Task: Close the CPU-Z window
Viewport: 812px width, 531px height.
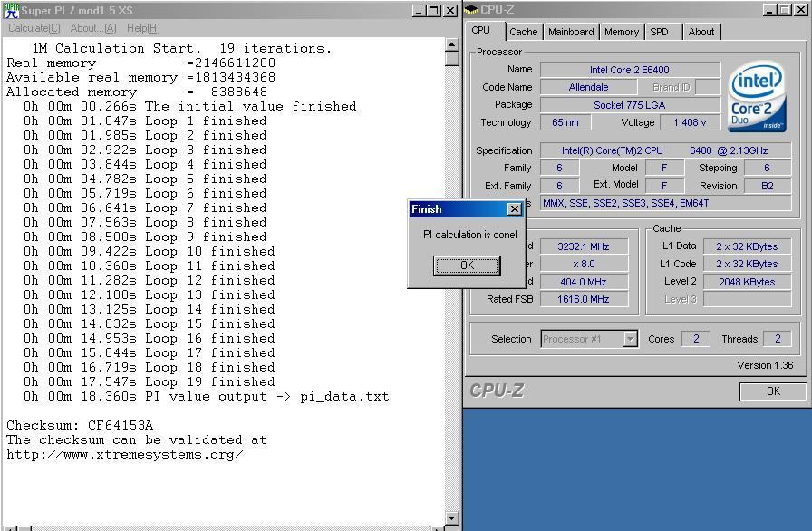Action: tap(800, 10)
